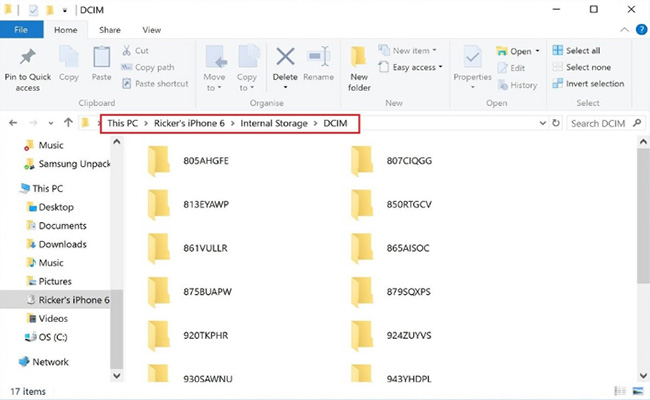The height and width of the screenshot is (400, 650).
Task: Click the Cut scissors button
Action: 135,51
